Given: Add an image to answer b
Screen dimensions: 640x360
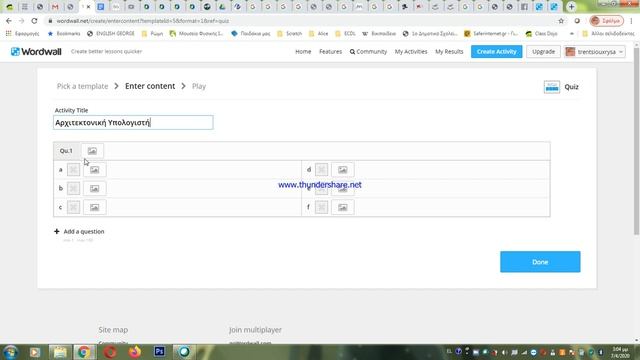Looking at the screenshot, I should coord(94,188).
